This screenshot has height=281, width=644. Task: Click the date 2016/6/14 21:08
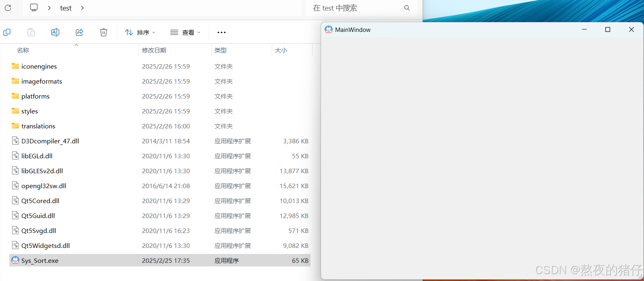pyautogui.click(x=166, y=186)
